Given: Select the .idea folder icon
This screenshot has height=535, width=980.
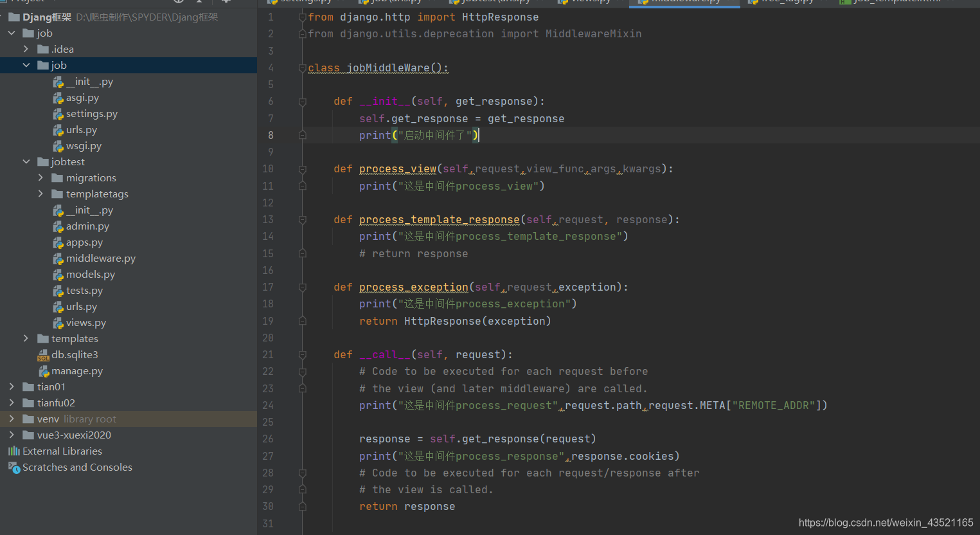Looking at the screenshot, I should (x=43, y=49).
